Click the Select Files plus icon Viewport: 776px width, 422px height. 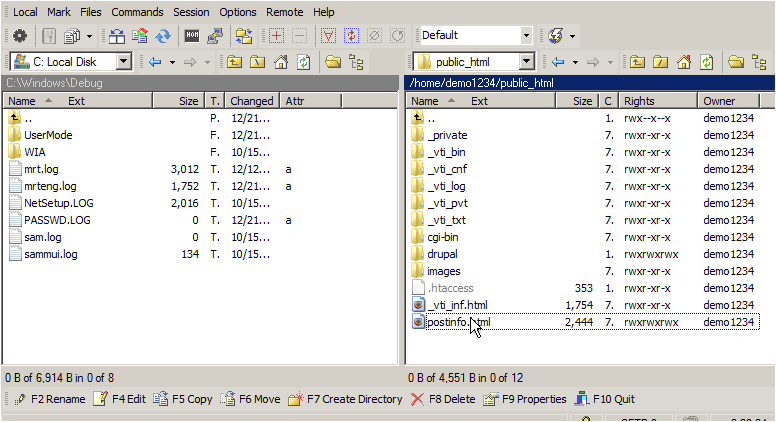point(276,36)
